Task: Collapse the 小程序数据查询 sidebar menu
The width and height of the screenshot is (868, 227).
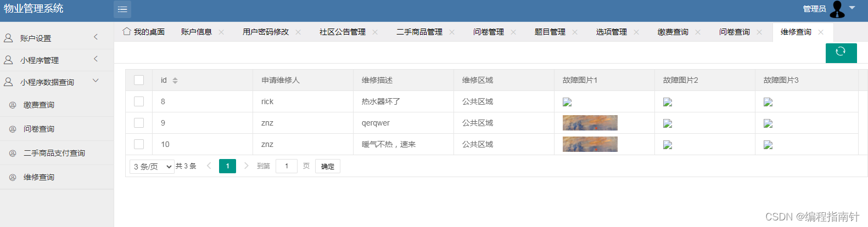Action: coord(96,81)
